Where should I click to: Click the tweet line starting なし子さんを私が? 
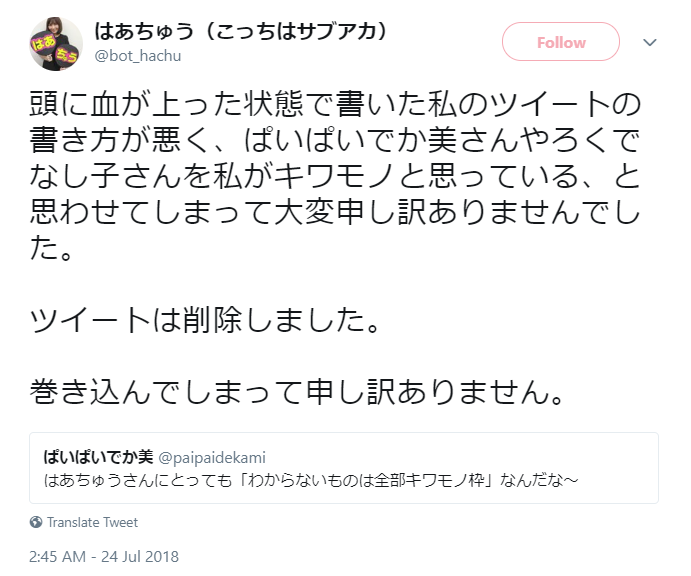(x=335, y=176)
